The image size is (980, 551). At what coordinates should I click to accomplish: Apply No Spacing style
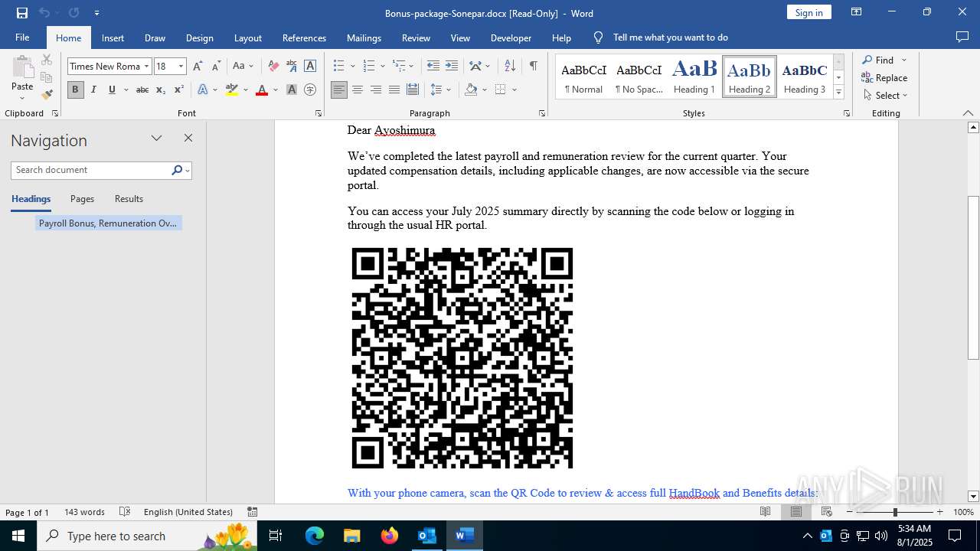point(639,77)
